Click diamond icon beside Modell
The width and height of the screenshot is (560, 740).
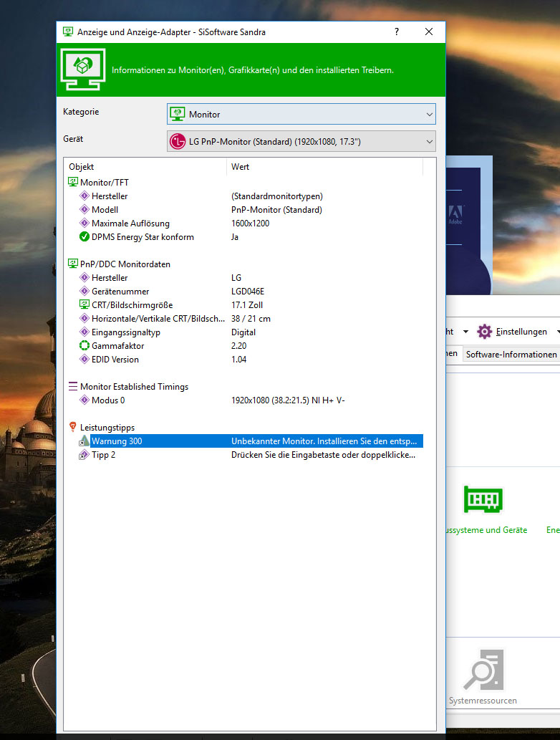click(85, 210)
